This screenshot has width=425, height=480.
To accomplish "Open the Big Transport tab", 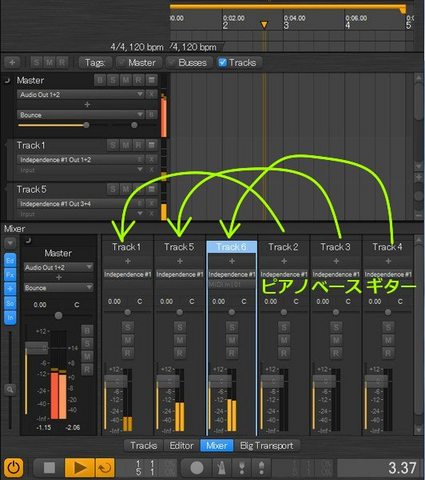I will click(x=267, y=446).
